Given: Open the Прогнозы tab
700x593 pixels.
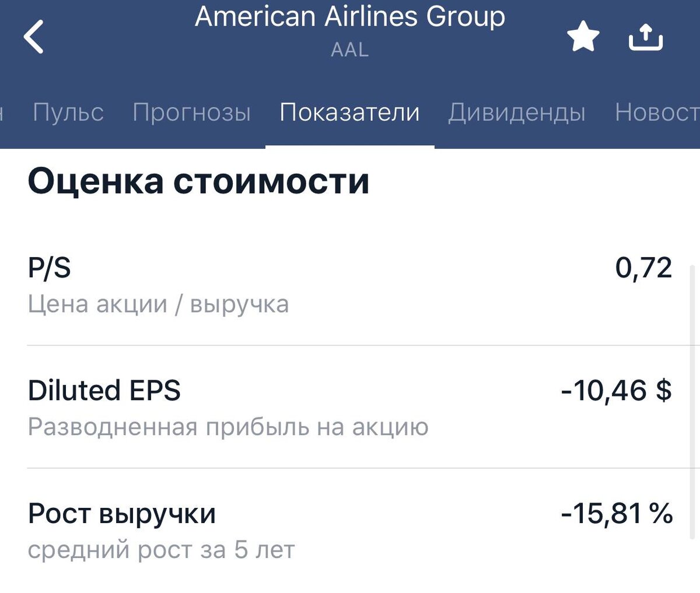Looking at the screenshot, I should pyautogui.click(x=191, y=112).
